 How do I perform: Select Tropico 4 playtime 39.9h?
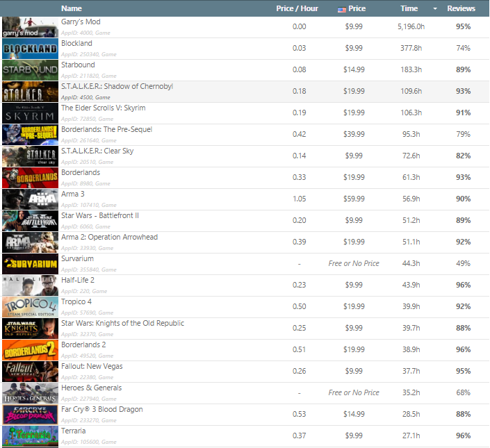pyautogui.click(x=411, y=307)
